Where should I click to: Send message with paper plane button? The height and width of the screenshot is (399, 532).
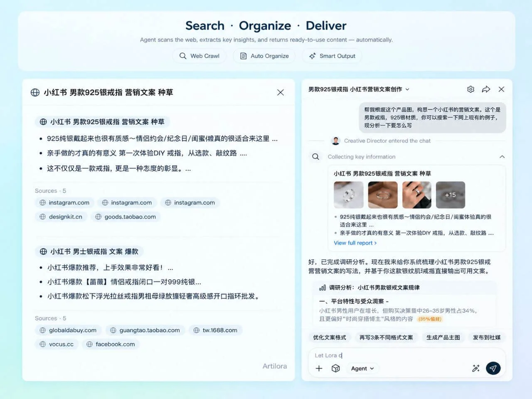click(493, 368)
